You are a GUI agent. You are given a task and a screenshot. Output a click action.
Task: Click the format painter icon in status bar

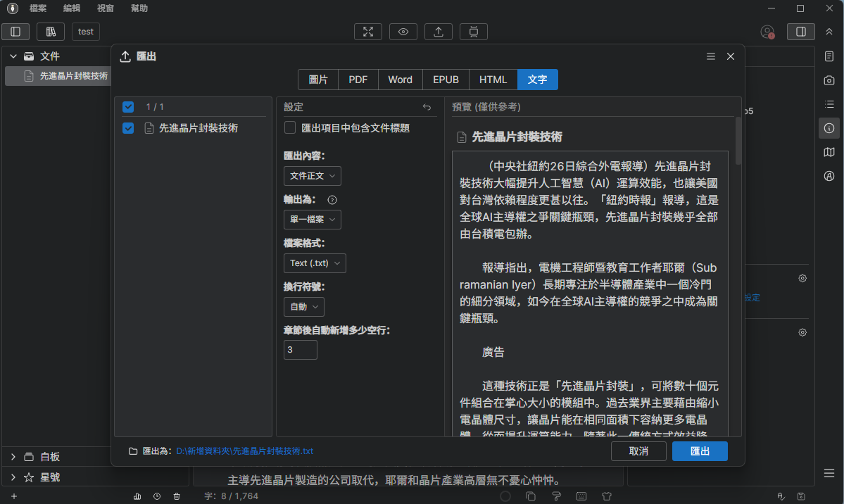557,496
